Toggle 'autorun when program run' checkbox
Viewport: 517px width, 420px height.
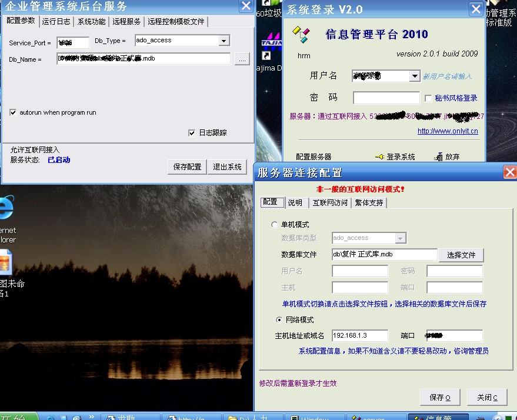[x=13, y=112]
